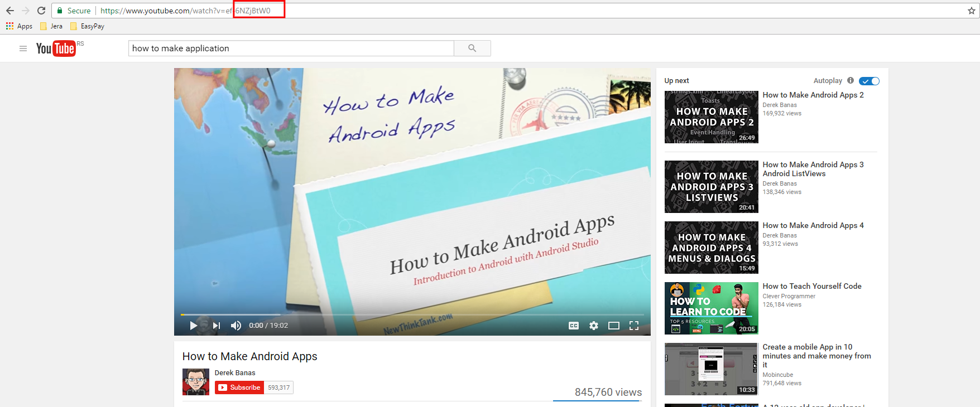Viewport: 980px width, 407px height.
Task: Click title Create a mobile App in 10 minutes
Action: (x=817, y=356)
